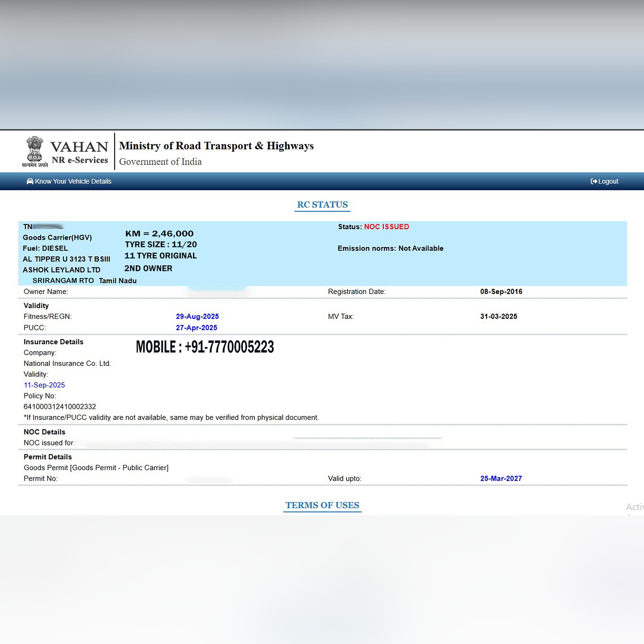Select Tamil Nadu state text

click(x=118, y=281)
